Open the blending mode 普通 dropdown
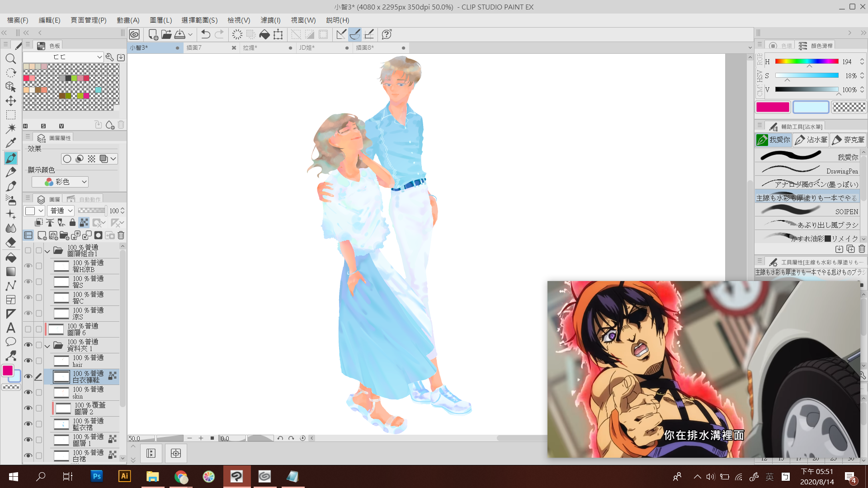The height and width of the screenshot is (488, 868). 61,211
